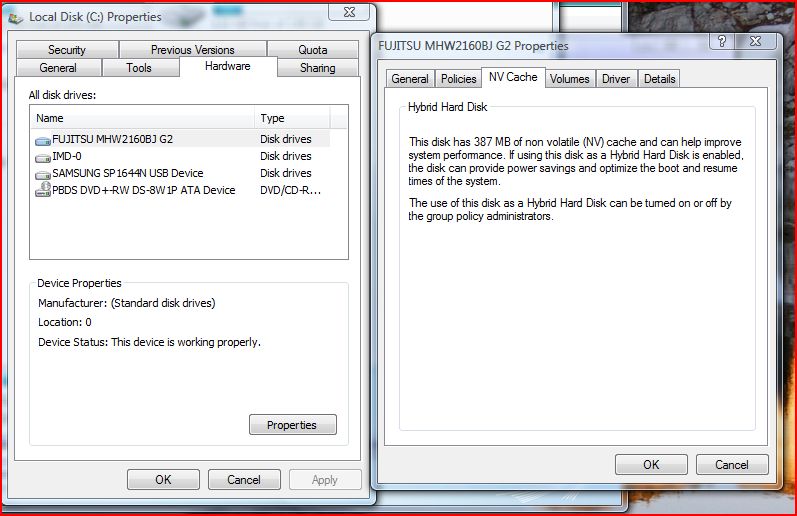The height and width of the screenshot is (516, 797).
Task: Click the Location: 0 text
Action: pyautogui.click(x=65, y=322)
